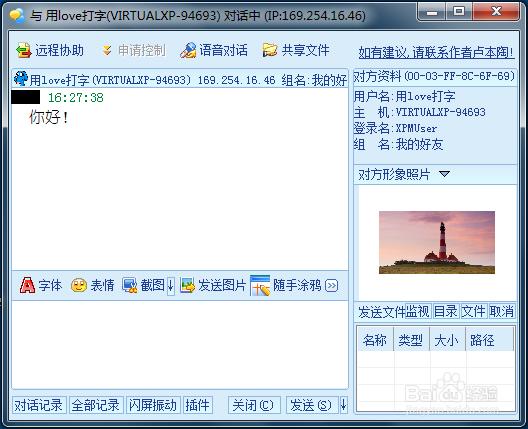Click the 类型 column header
This screenshot has width=528, height=429.
point(411,340)
